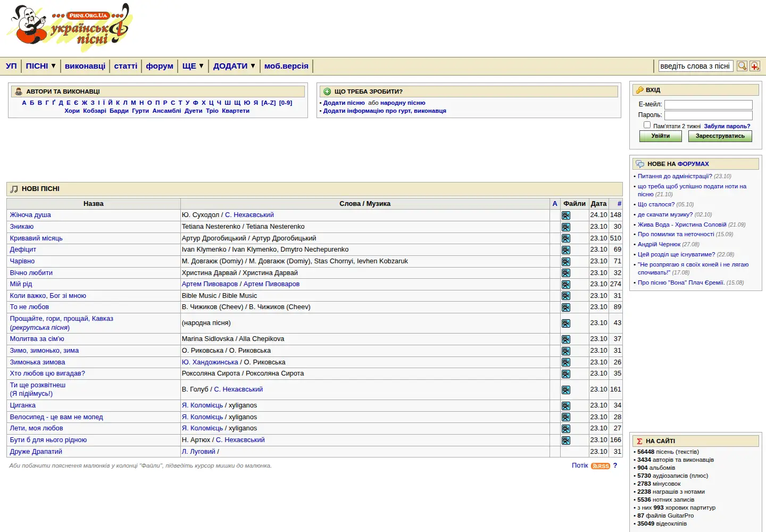Open file icon for Молитва за сім'ю
The height and width of the screenshot is (532, 766).
566,339
